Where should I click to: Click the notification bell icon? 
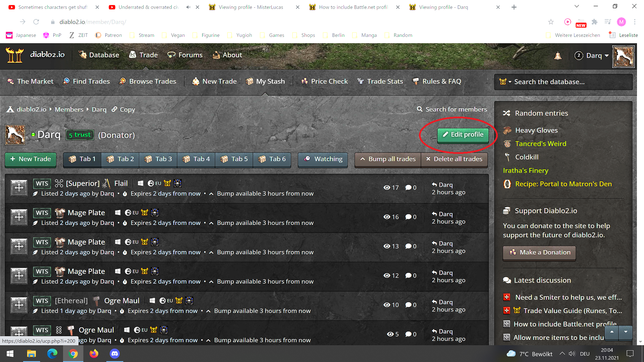pyautogui.click(x=558, y=56)
